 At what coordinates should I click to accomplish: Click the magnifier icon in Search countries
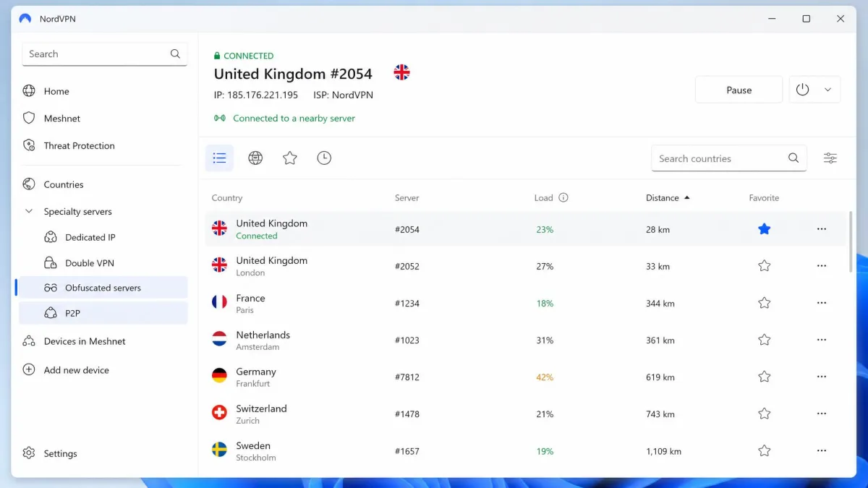click(x=793, y=158)
